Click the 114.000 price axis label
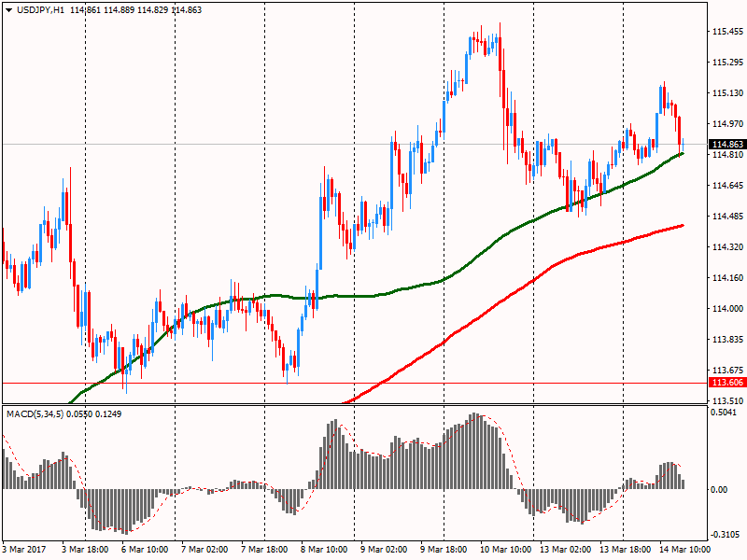The width and height of the screenshot is (747, 560). [x=727, y=309]
